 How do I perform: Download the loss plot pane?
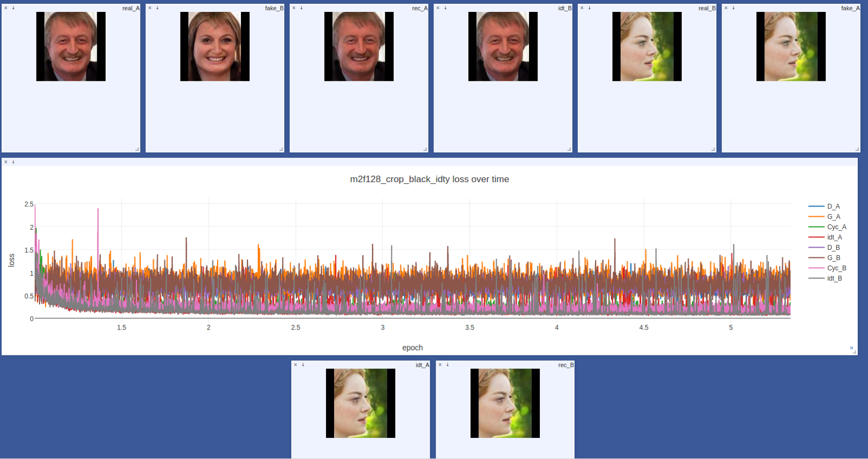pos(14,162)
